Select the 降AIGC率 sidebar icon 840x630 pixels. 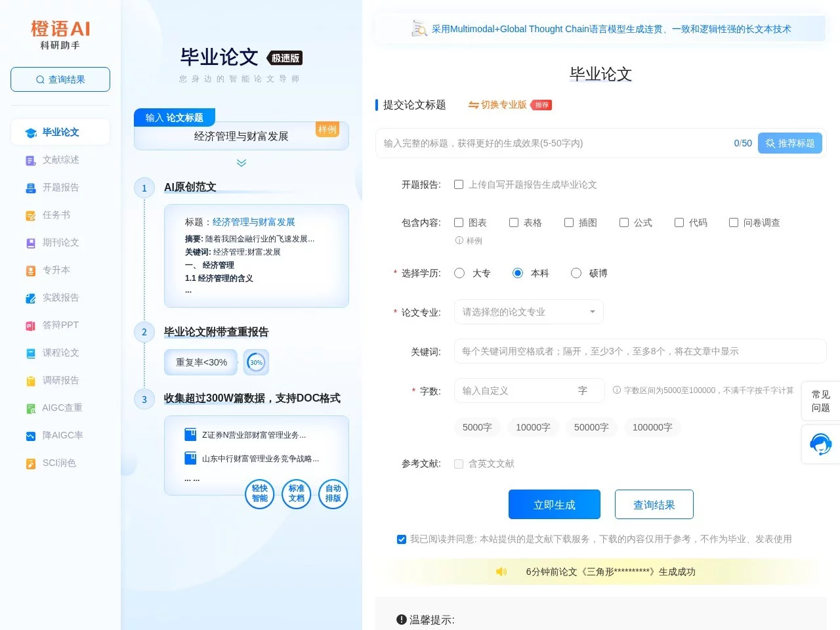tap(30, 435)
